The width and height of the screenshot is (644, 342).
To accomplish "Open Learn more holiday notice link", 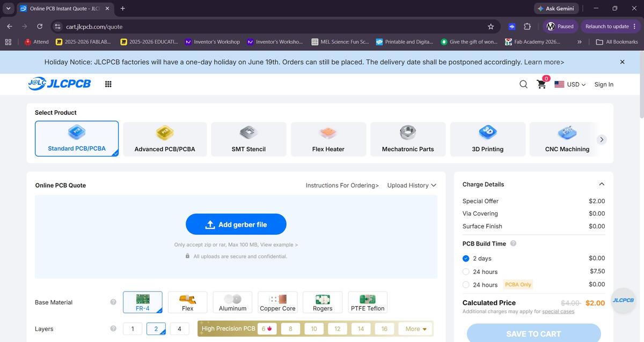I will click(544, 62).
